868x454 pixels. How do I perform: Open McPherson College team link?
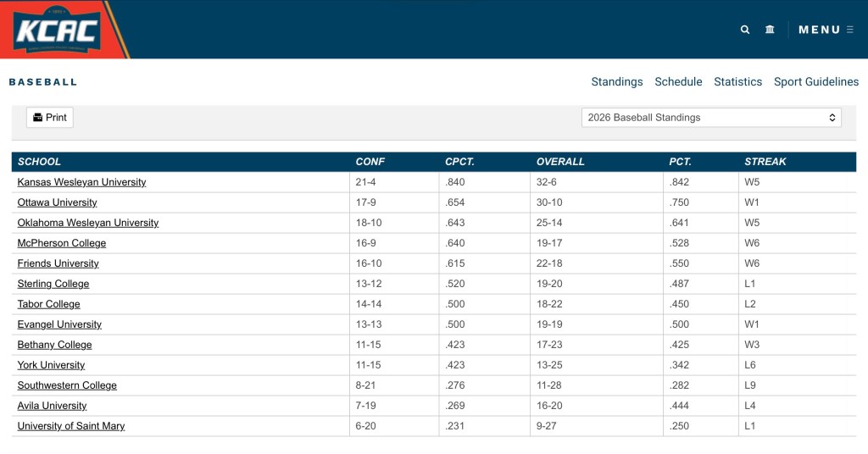62,243
